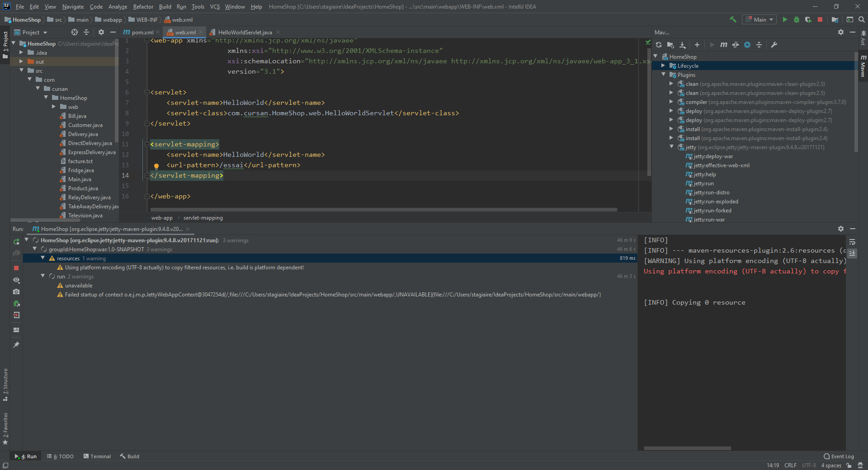The width and height of the screenshot is (868, 470).
Task: Collapse the jetty plugin node
Action: pos(671,147)
